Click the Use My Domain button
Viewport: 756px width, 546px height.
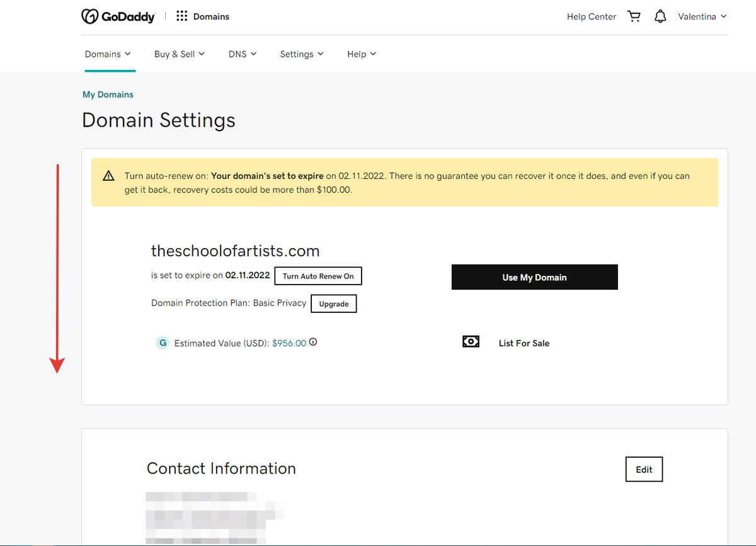click(535, 277)
